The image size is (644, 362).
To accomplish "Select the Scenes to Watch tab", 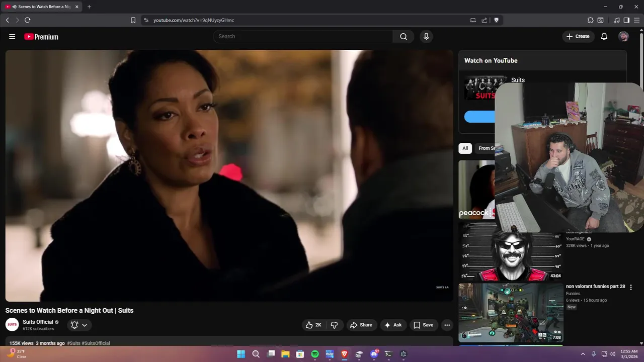I will click(42, 7).
